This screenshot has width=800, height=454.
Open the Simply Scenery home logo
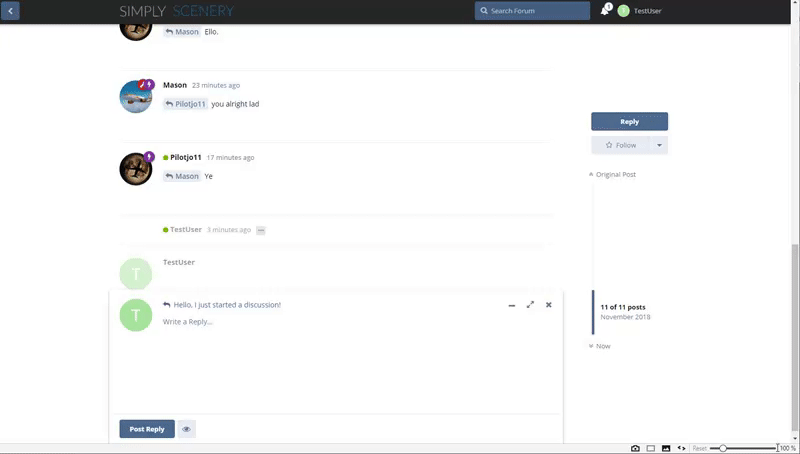pyautogui.click(x=177, y=11)
